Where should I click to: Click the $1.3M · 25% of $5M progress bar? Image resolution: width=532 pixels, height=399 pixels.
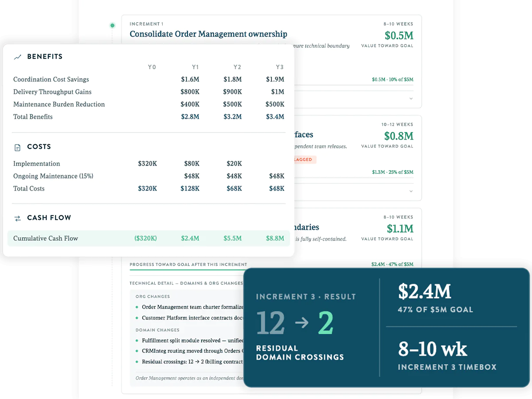pyautogui.click(x=355, y=177)
